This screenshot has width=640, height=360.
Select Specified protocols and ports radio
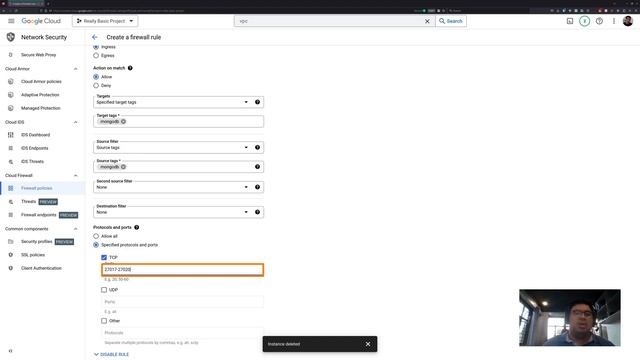click(x=96, y=245)
